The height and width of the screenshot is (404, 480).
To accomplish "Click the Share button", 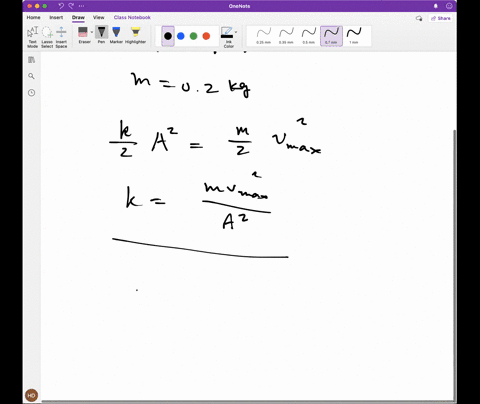I will tap(441, 18).
